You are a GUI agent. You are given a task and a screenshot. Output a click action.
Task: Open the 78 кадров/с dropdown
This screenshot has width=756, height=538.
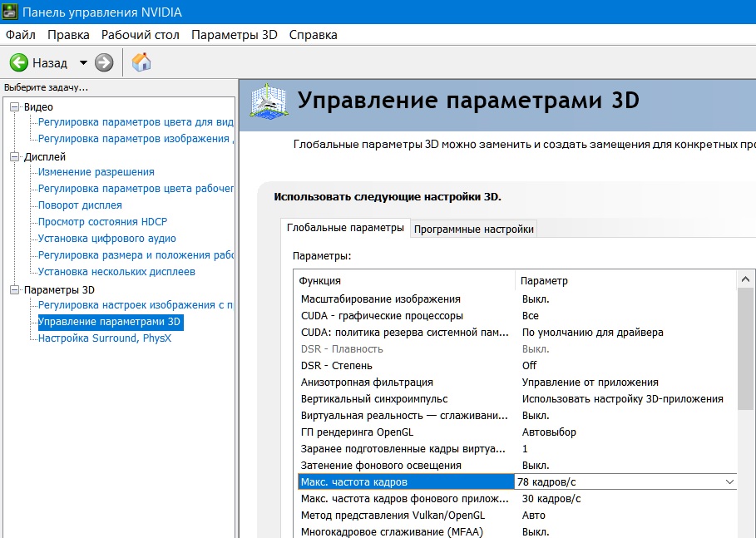tap(729, 482)
